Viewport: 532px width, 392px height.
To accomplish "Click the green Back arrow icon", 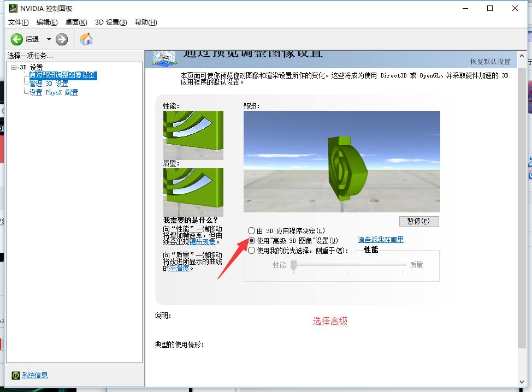I will 16,39.
